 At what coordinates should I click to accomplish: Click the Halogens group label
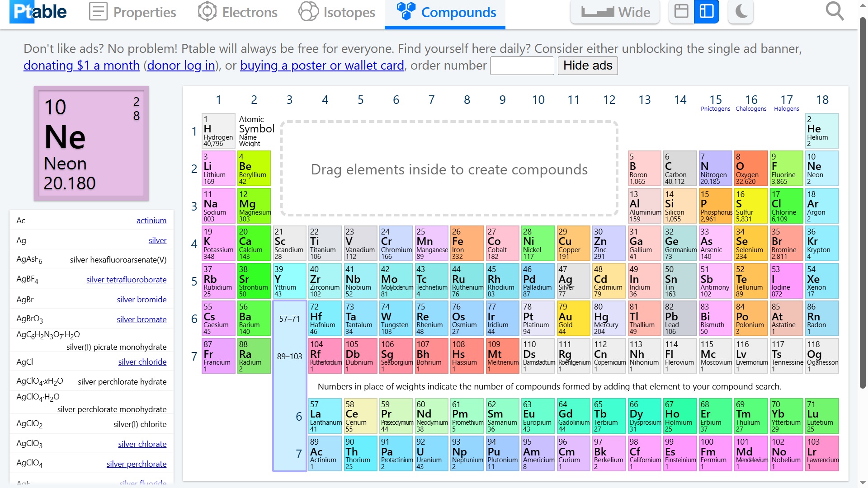pos(786,109)
